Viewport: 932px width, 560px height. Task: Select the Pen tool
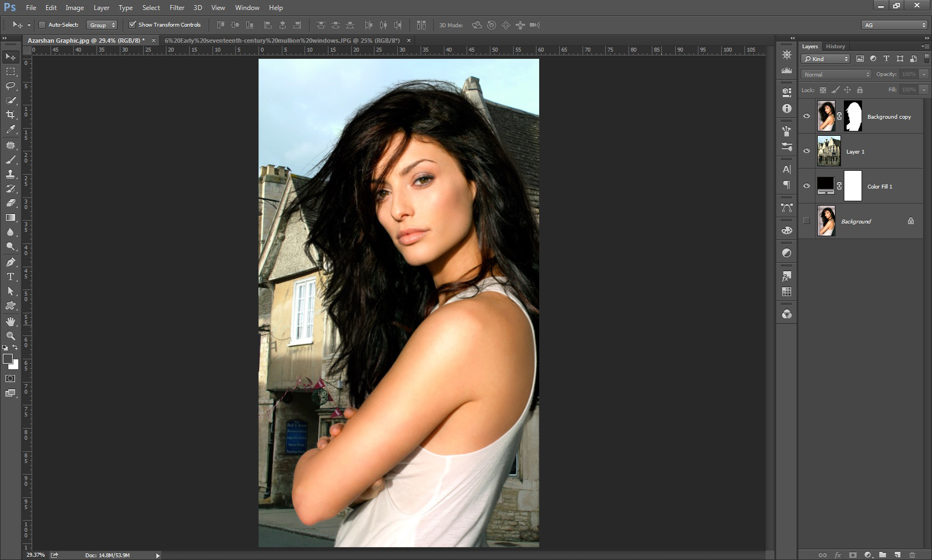[x=11, y=262]
